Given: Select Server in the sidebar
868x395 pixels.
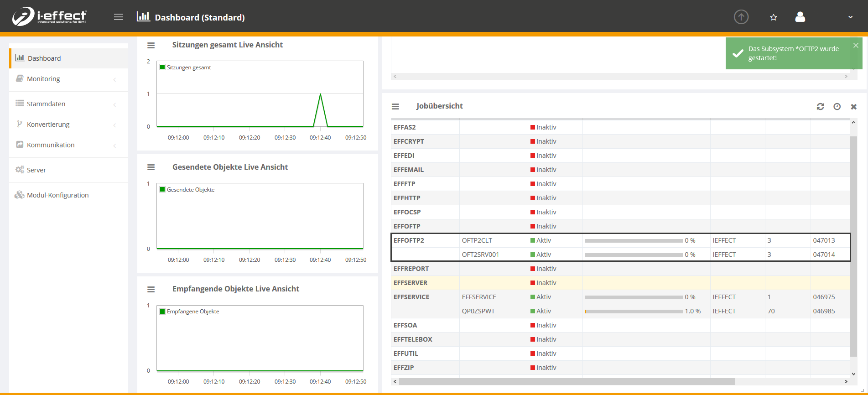Looking at the screenshot, I should (x=36, y=170).
